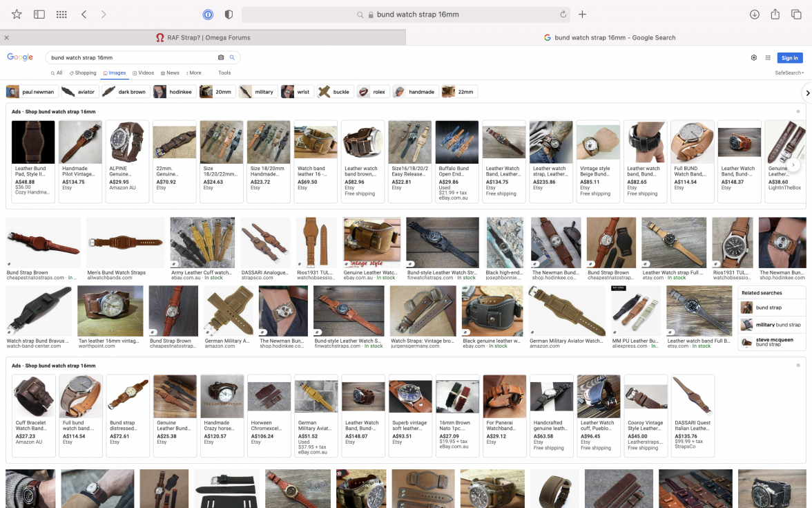Viewport: 812px width, 508px height.
Task: Open the Downloads icon
Action: point(755,15)
